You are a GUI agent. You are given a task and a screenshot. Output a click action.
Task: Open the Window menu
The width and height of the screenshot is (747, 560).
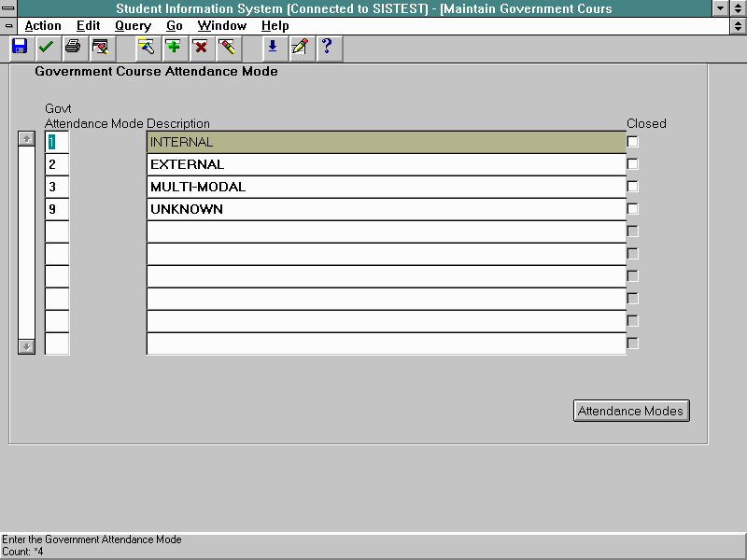[x=222, y=26]
